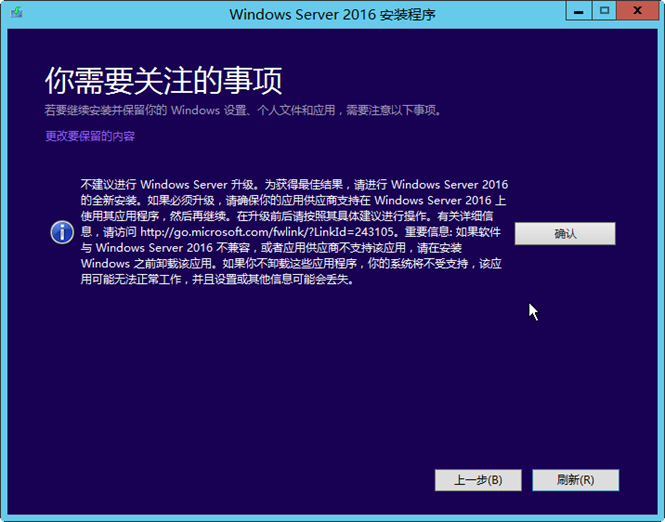Viewport: 665px width, 522px height.
Task: Click the 刷新(R) refresh button
Action: (x=576, y=480)
